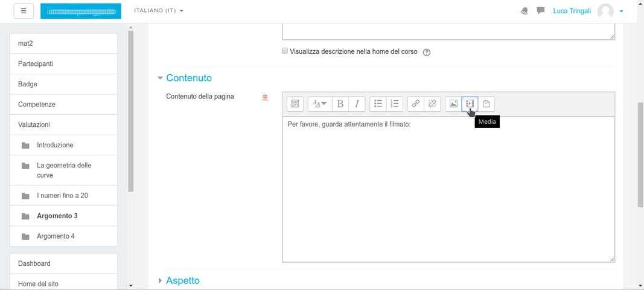644x290 pixels.
Task: Show more editor toolbar buttons
Action: [x=295, y=104]
